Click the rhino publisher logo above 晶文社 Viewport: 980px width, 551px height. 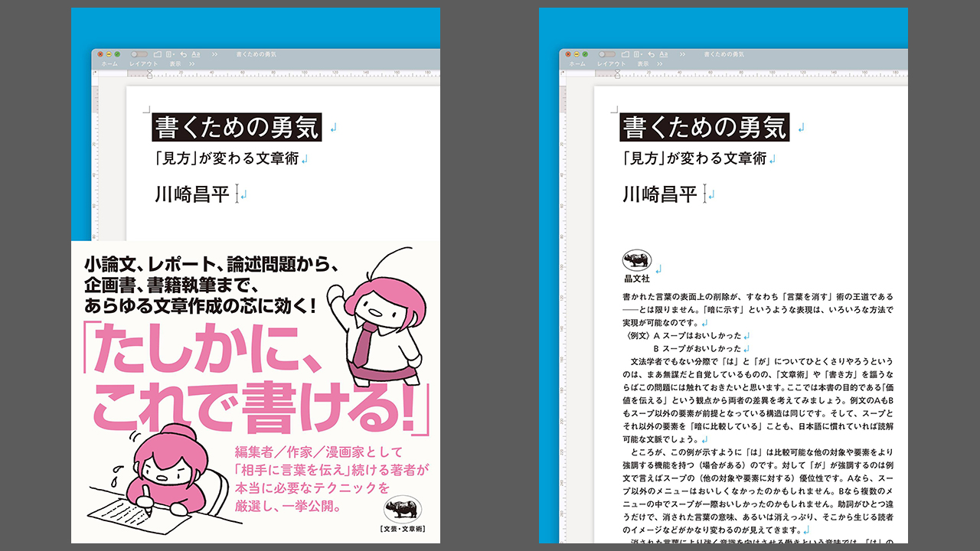coord(637,259)
